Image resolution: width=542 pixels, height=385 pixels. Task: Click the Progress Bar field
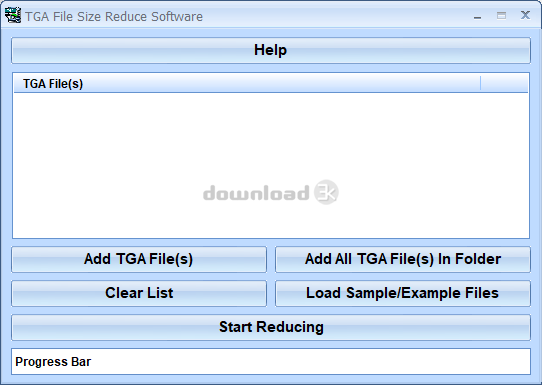click(271, 361)
